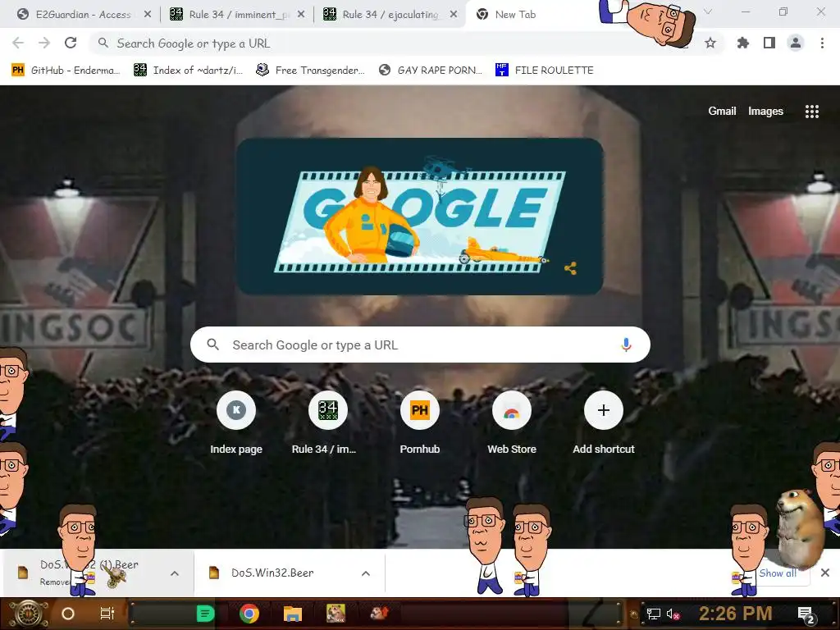Open Chrome's side panel

(x=769, y=43)
